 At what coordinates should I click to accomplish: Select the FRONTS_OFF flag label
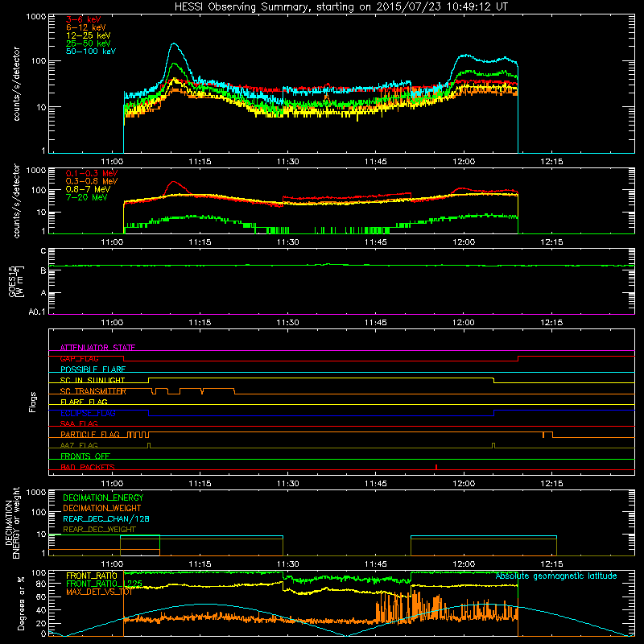(85, 456)
